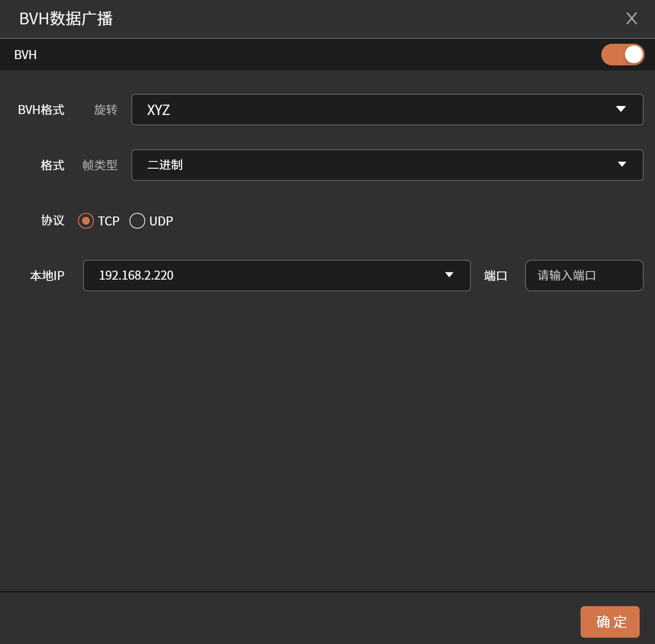
Task: Close the BVH数据广播 dialog
Action: point(632,18)
